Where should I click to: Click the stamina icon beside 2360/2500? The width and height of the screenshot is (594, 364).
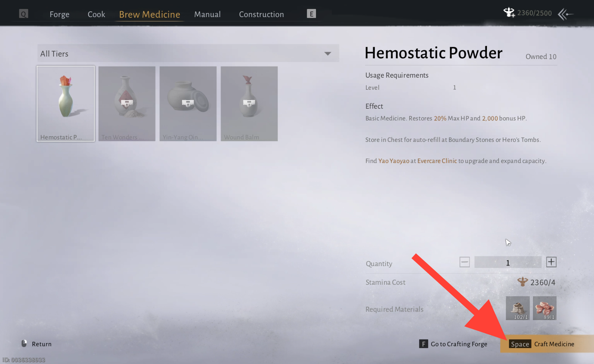[x=509, y=12]
